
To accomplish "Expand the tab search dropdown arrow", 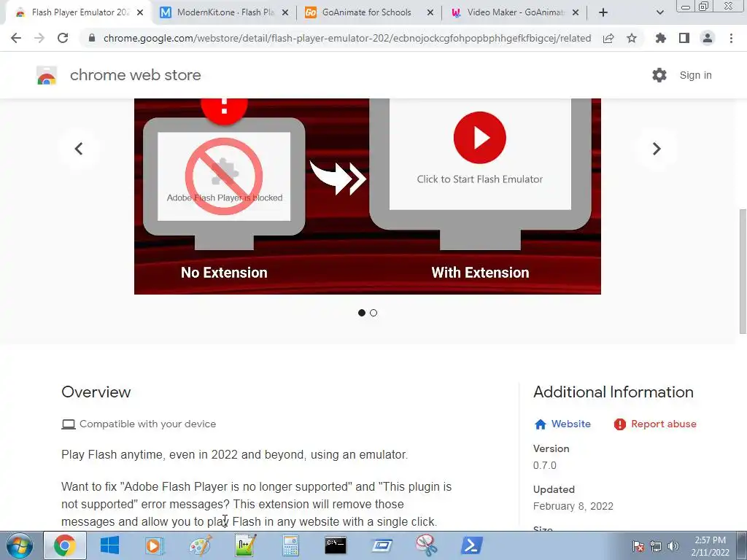I will point(659,12).
